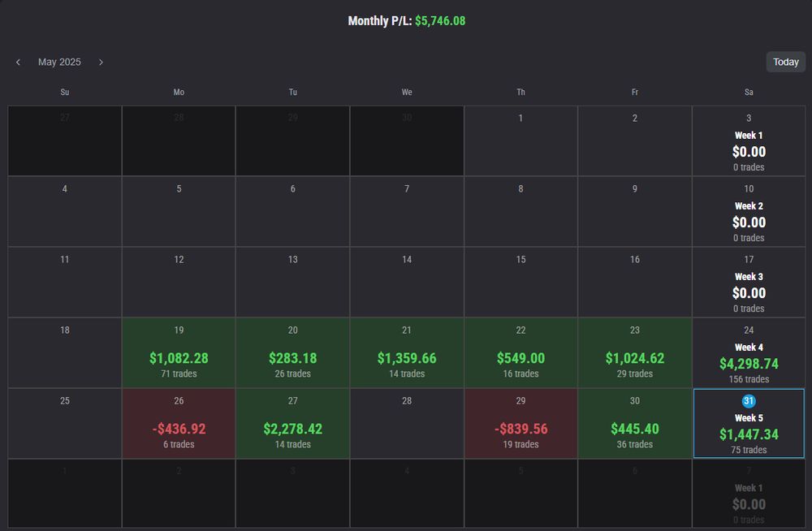Open May 30 showing $445.40
Viewport: 812px width, 531px height.
pos(635,424)
